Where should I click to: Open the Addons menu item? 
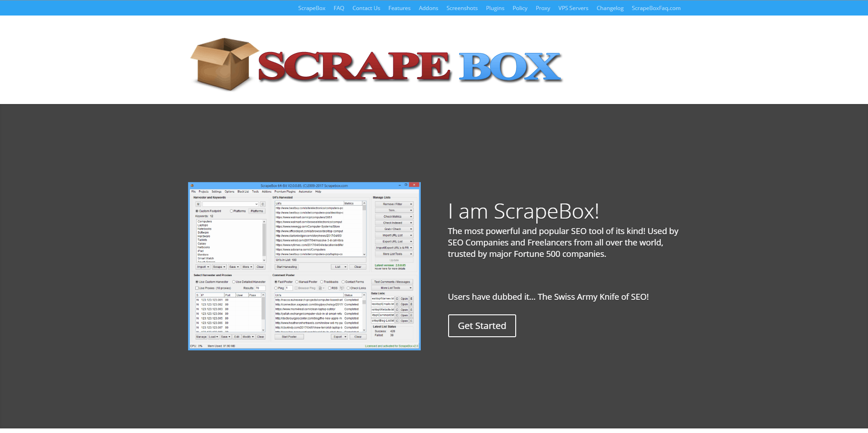(x=429, y=8)
